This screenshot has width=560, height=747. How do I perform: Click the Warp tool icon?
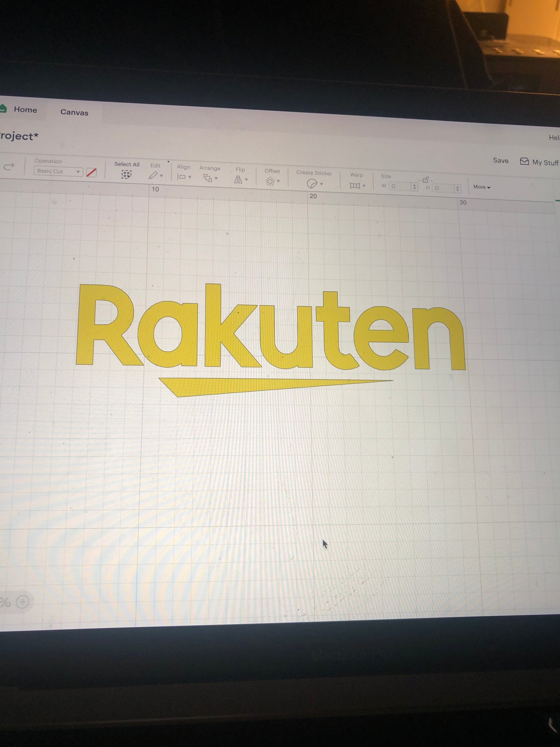(x=355, y=185)
